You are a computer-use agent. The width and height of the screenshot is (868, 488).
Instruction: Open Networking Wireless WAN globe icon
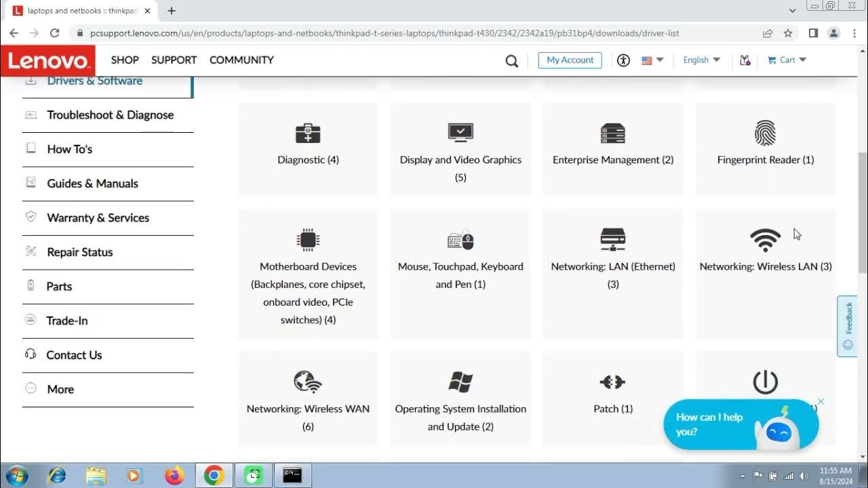pos(308,382)
